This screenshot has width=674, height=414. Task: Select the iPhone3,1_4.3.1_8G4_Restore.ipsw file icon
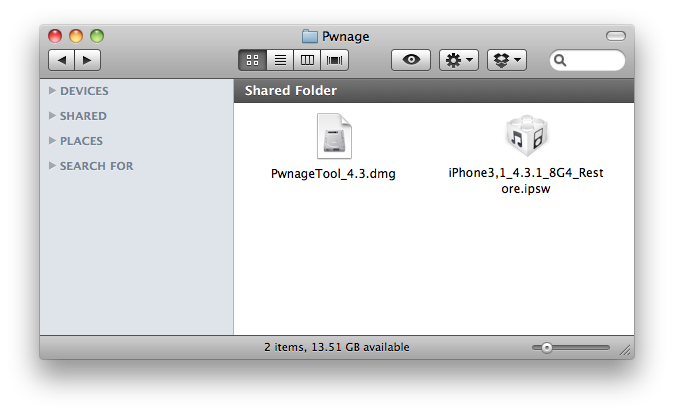coord(526,136)
